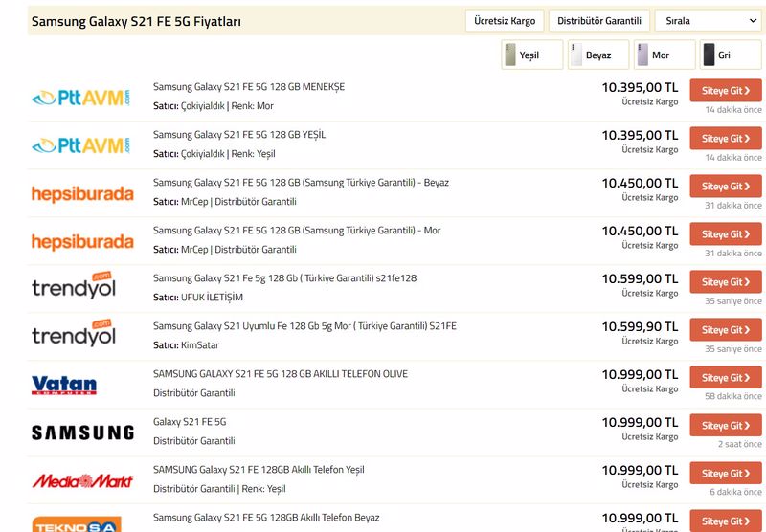Click the 10.395,00 TL price in MENEKŞE row

(x=640, y=88)
